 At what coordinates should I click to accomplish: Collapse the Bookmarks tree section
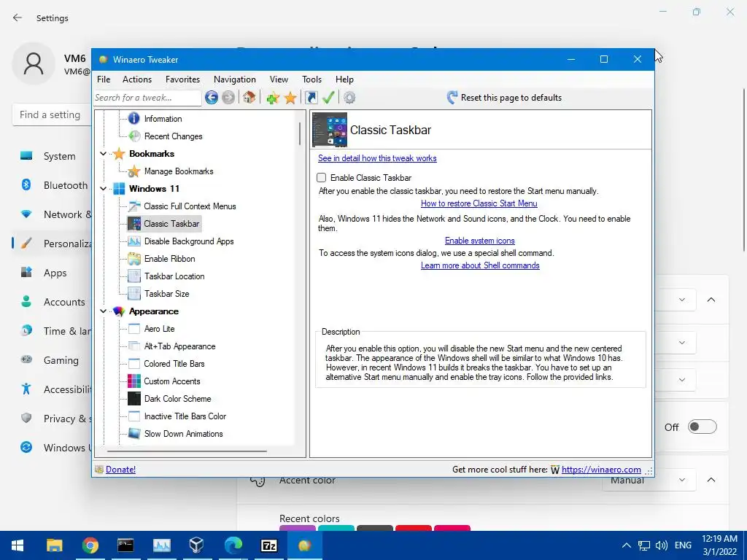pyautogui.click(x=103, y=154)
